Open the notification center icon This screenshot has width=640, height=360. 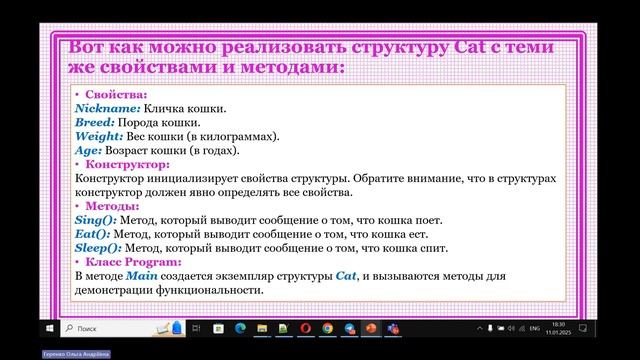[583, 329]
